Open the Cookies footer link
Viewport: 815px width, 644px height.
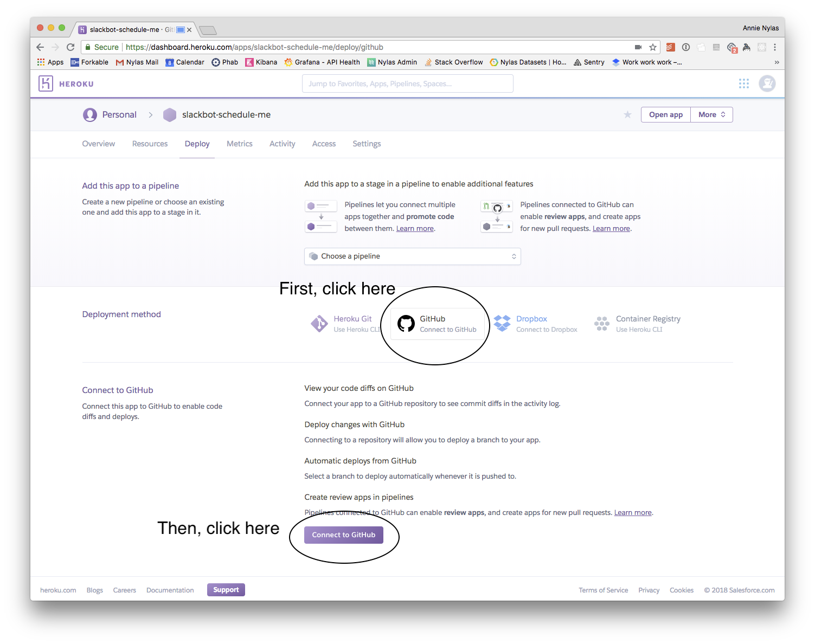click(x=682, y=590)
